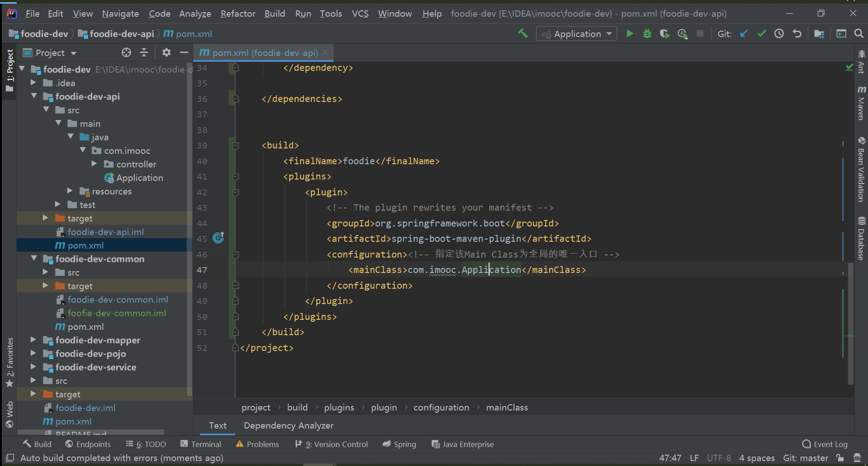Collapse the foodie-dev-common module

34,258
